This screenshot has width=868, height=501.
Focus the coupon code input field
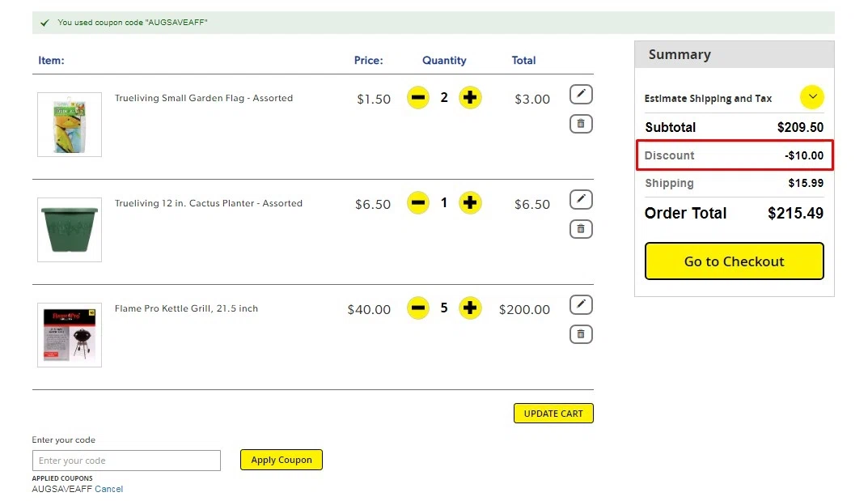pos(126,461)
